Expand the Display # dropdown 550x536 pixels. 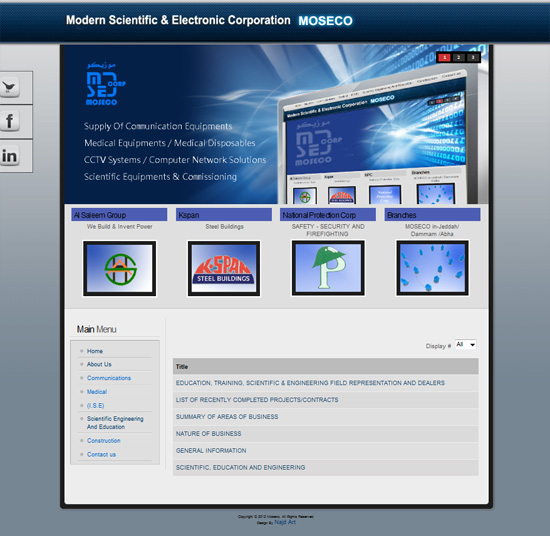tap(465, 345)
